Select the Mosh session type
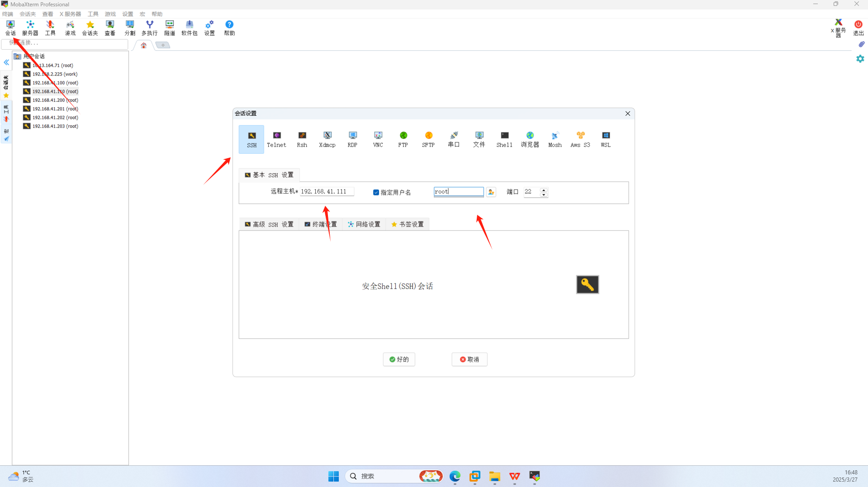This screenshot has height=487, width=868. [555, 139]
